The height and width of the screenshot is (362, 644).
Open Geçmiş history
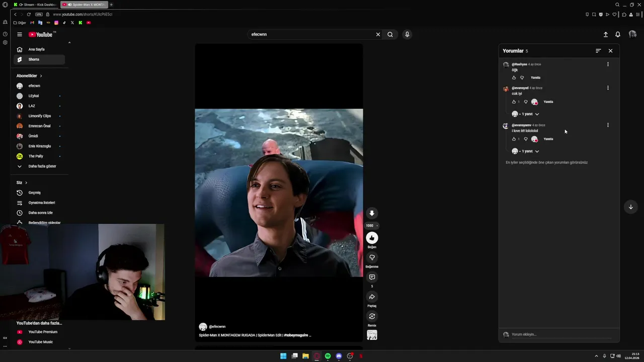[x=39, y=193]
